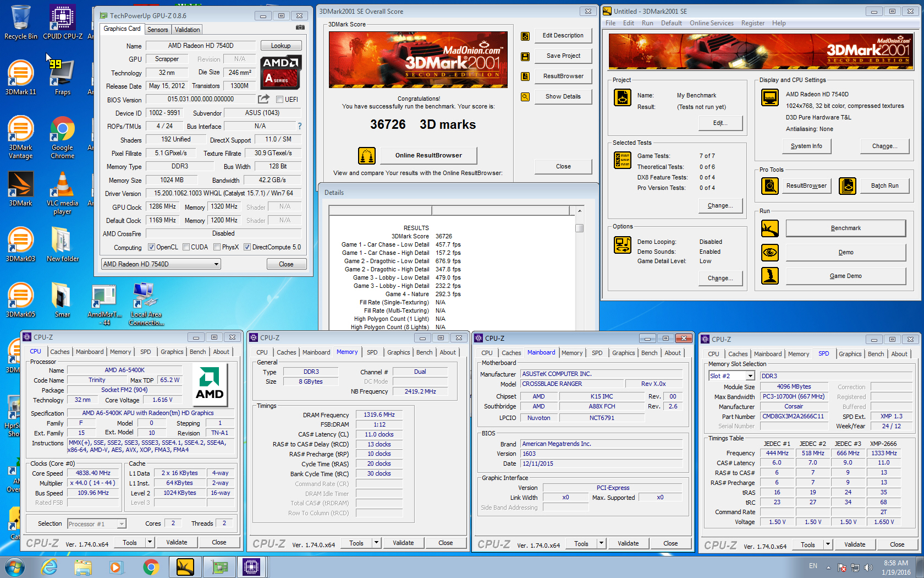This screenshot has width=924, height=578.
Task: Open Windows Media Player from taskbar
Action: [116, 567]
